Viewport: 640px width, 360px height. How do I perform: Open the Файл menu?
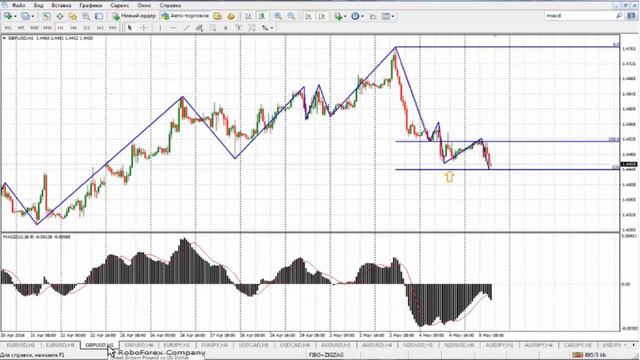[x=18, y=5]
